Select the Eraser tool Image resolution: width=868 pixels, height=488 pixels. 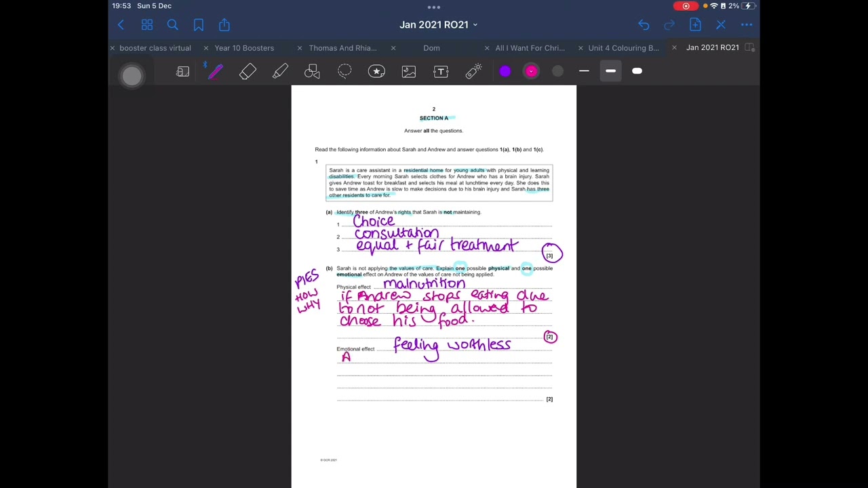[x=248, y=71]
